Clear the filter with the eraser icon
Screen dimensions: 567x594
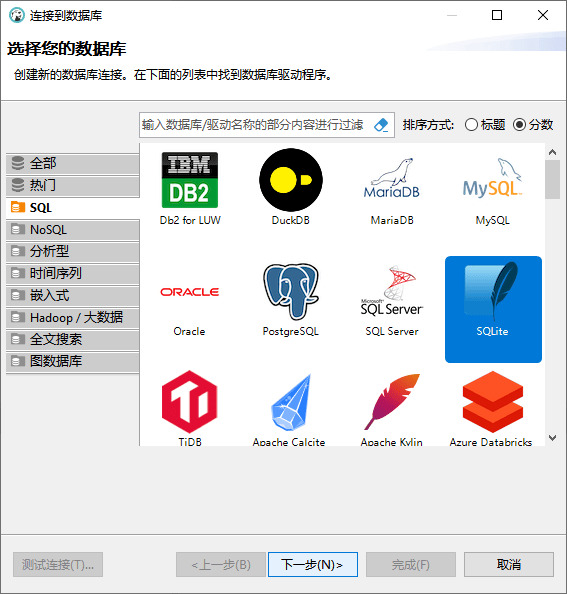pos(381,125)
